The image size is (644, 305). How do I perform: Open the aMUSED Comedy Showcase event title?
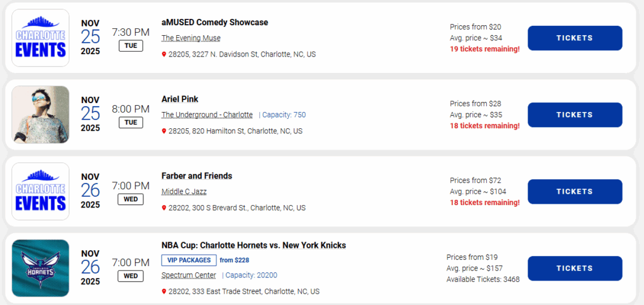[214, 23]
